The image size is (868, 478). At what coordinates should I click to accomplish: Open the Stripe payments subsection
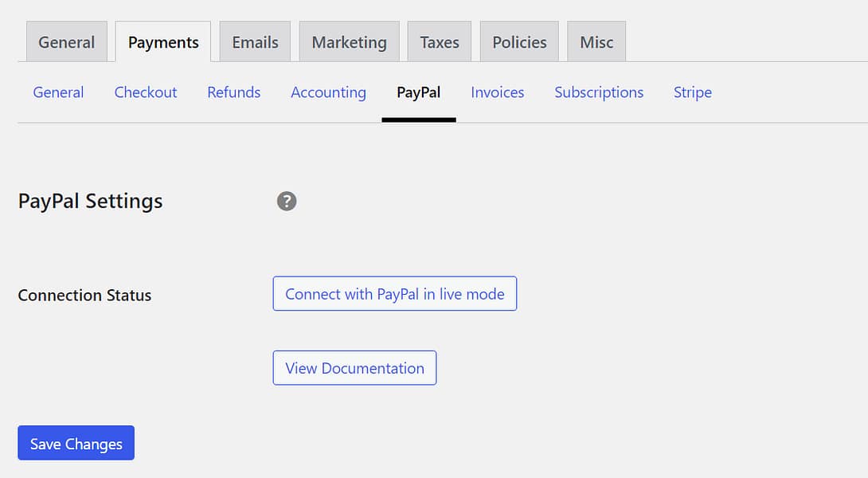pos(692,92)
